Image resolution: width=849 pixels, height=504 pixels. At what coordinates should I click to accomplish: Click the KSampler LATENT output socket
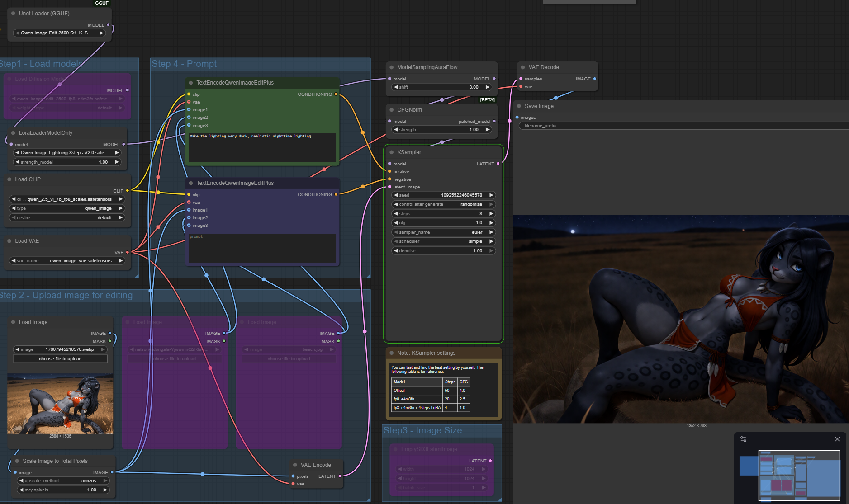(498, 164)
